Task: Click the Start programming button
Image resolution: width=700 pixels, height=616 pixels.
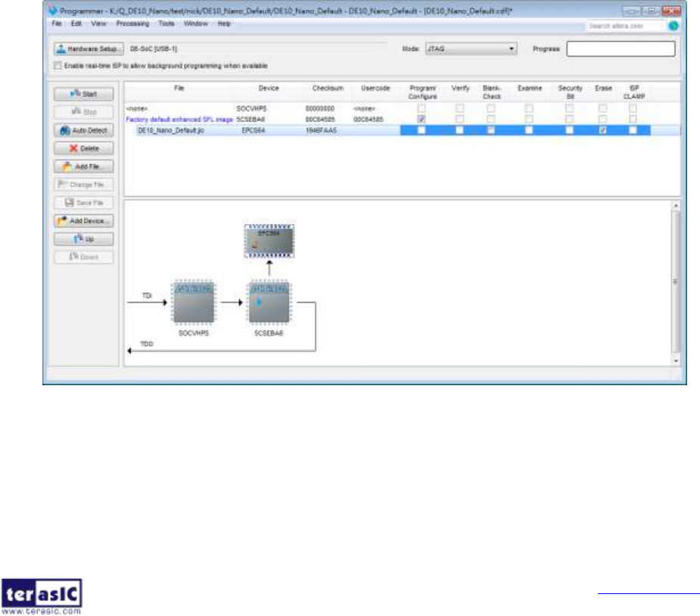Action: (x=83, y=94)
